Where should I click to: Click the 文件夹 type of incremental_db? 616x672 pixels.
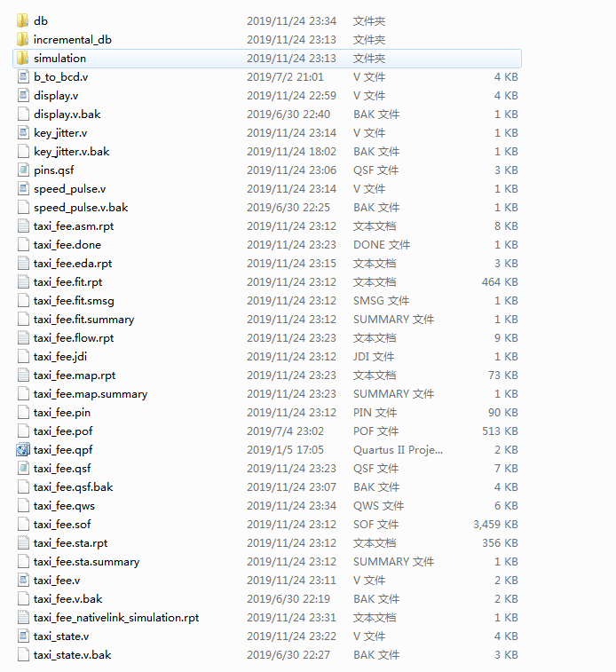pyautogui.click(x=369, y=39)
